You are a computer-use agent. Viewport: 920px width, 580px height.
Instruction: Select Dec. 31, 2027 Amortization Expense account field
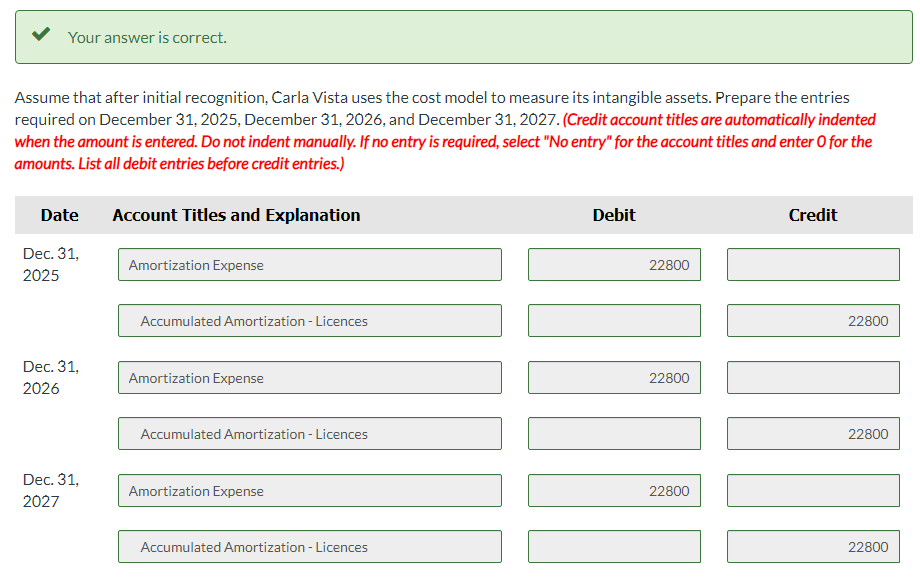pos(310,491)
